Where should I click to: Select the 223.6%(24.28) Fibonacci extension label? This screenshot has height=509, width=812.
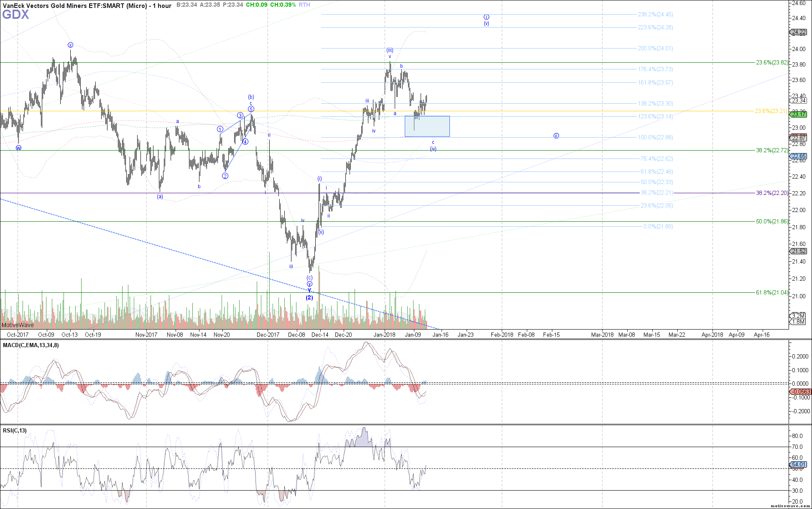click(655, 27)
